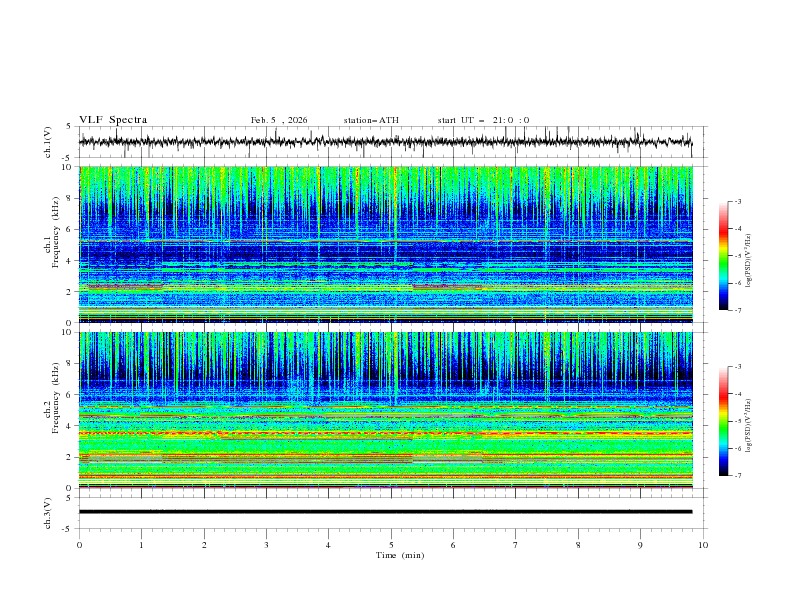Click ch.1 spectrogram frequency tick "6"
The image size is (792, 612).
point(70,230)
